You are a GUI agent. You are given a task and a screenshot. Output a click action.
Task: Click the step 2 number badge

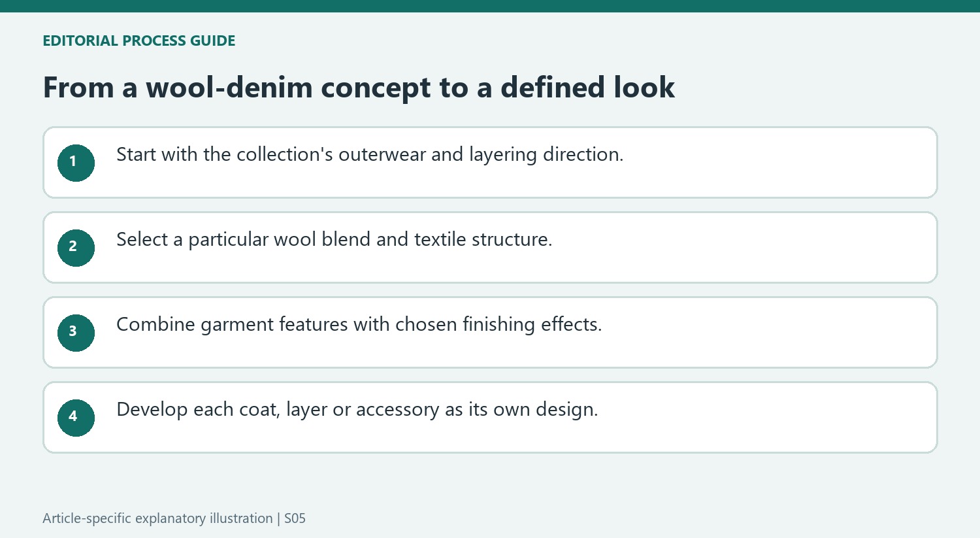click(x=76, y=248)
